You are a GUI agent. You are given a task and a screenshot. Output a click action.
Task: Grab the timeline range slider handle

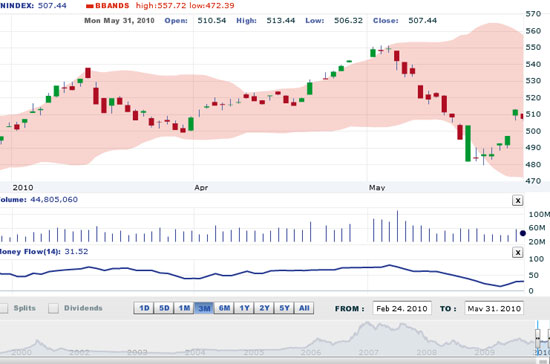tap(537, 338)
